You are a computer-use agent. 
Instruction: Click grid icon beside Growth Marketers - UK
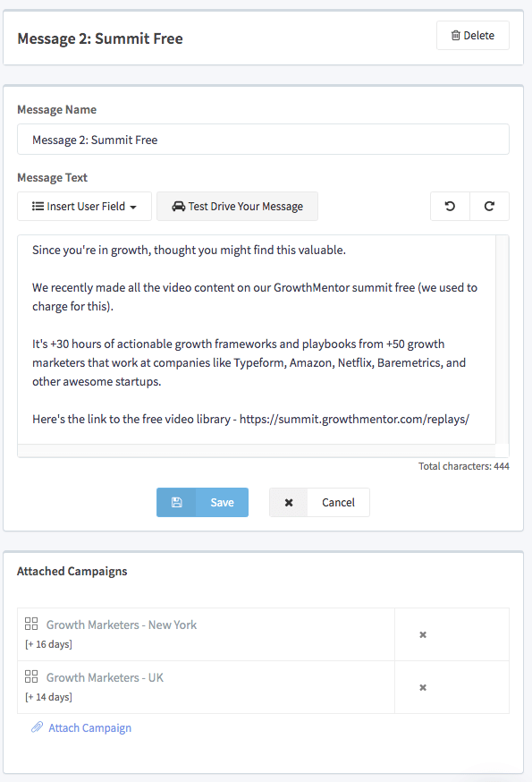[31, 676]
